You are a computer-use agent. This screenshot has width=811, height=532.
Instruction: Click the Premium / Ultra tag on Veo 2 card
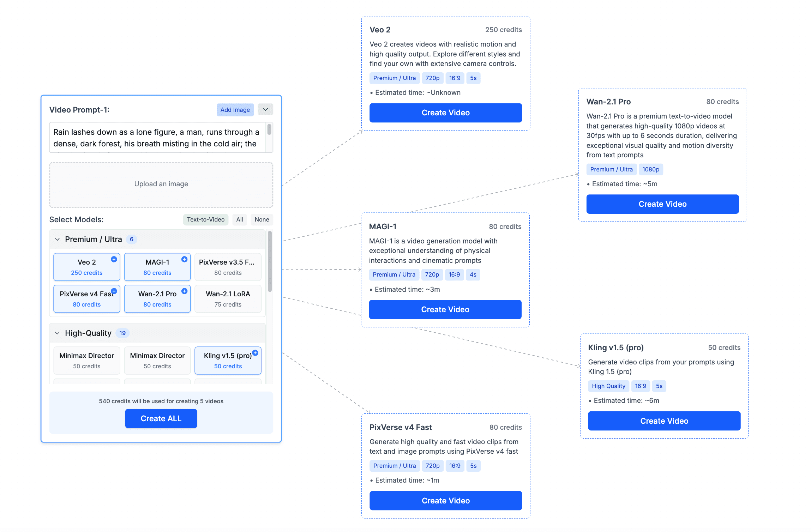(x=395, y=78)
